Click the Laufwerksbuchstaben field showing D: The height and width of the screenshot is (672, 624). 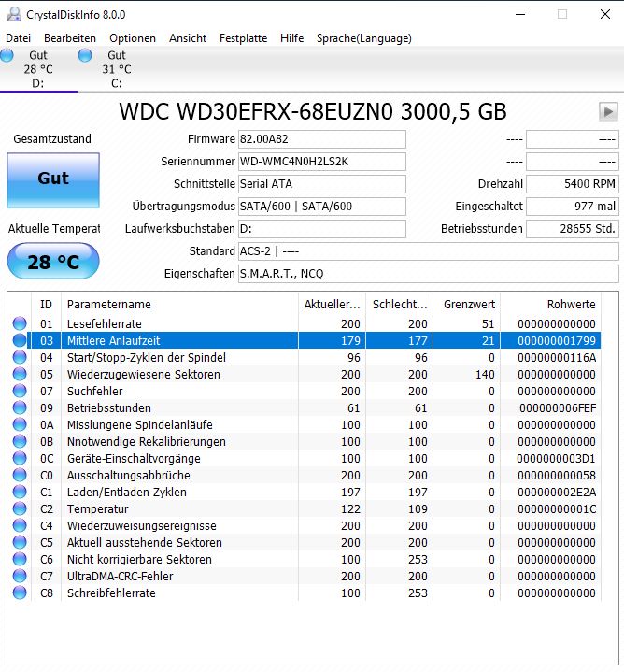tap(322, 229)
